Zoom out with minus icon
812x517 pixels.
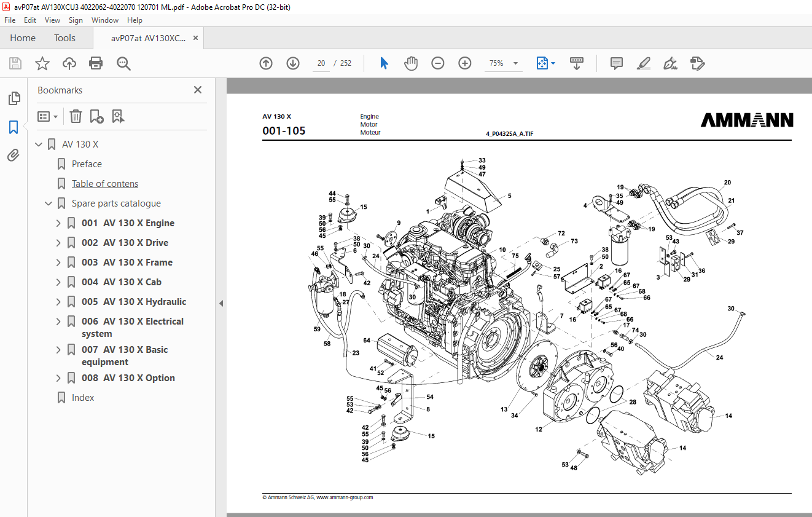[x=438, y=63]
